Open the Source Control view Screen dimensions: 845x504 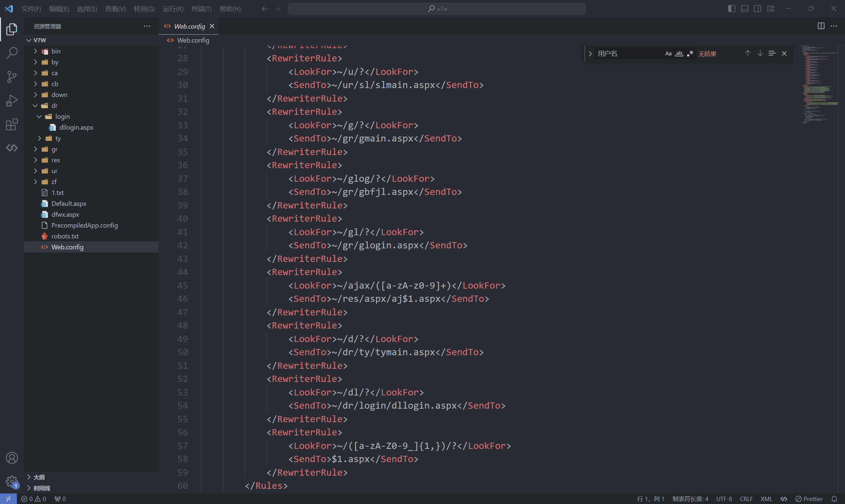click(12, 77)
